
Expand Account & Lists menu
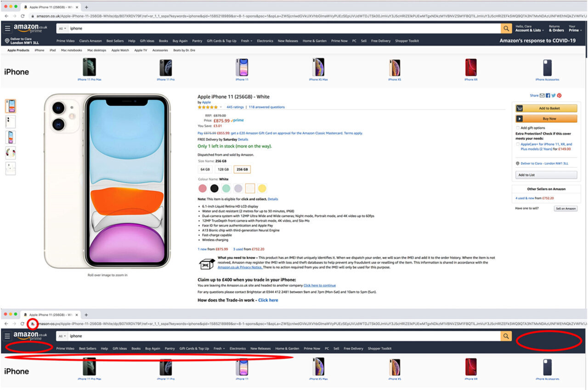(529, 29)
